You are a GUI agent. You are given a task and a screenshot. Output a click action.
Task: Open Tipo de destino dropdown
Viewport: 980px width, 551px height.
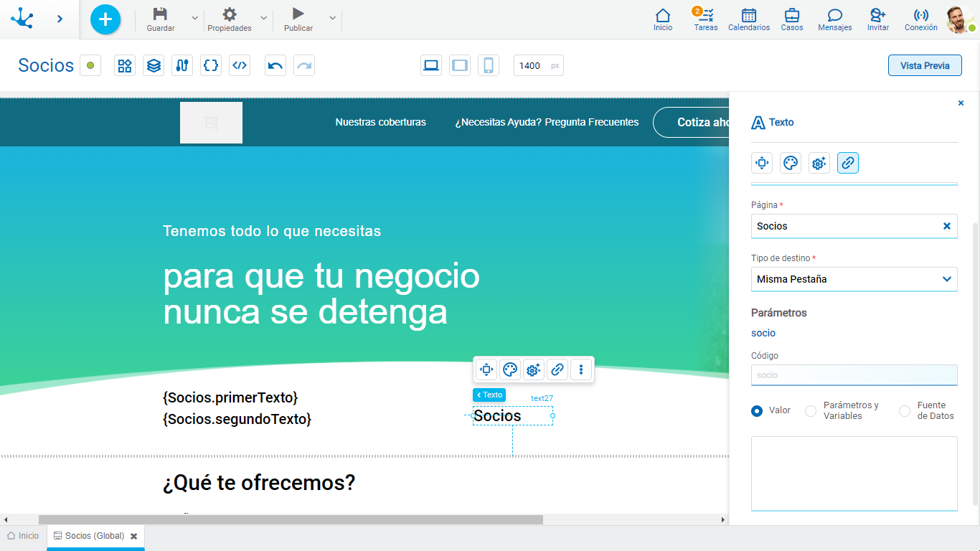(x=854, y=279)
